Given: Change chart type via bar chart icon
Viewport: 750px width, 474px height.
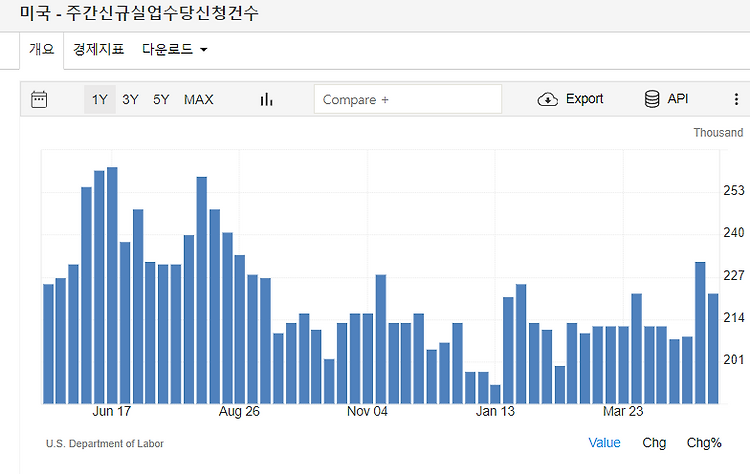Looking at the screenshot, I should point(266,99).
